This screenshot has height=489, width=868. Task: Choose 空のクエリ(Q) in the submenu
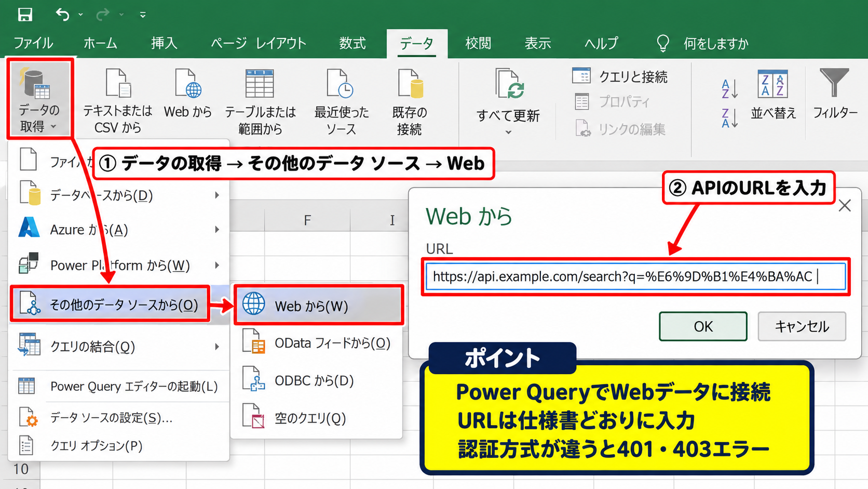click(317, 418)
